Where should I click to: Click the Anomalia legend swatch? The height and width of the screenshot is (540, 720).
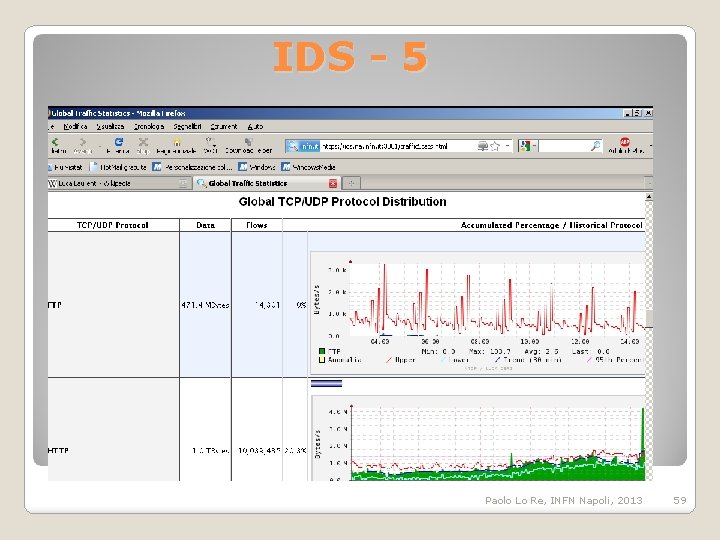(322, 360)
